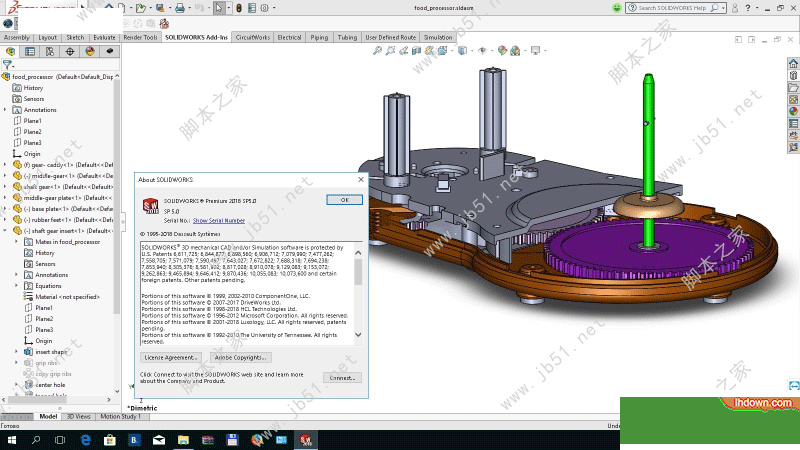Open the dropdown arrow beside the Save icon

pyautogui.click(x=169, y=8)
